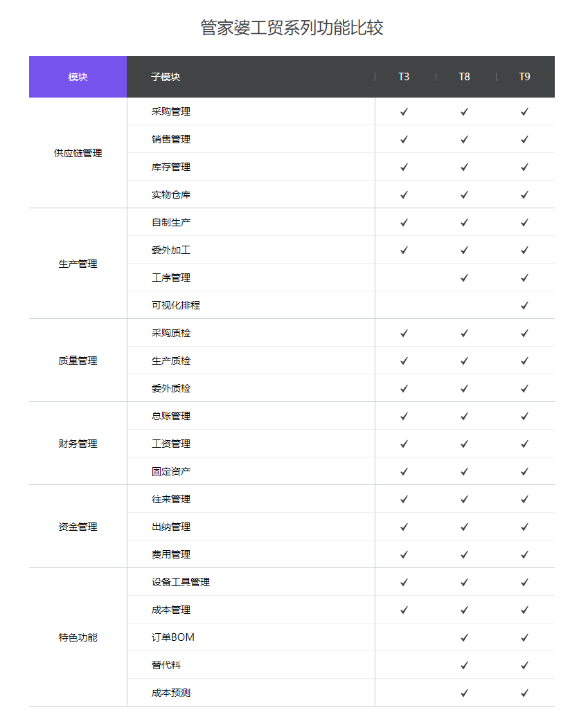Viewport: 588px width, 728px height.
Task: Select the 固定资产 submodule text
Action: (170, 472)
